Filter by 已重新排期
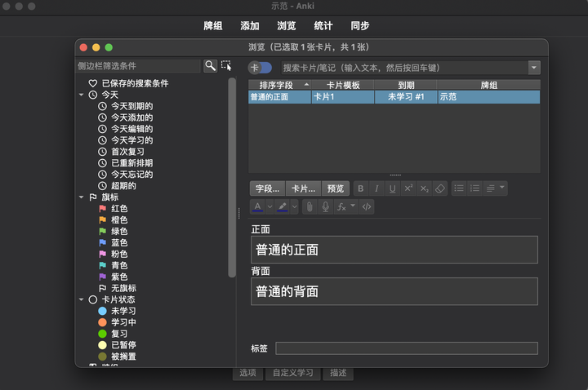Screen dimensions: 588x390 pyautogui.click(x=125, y=163)
